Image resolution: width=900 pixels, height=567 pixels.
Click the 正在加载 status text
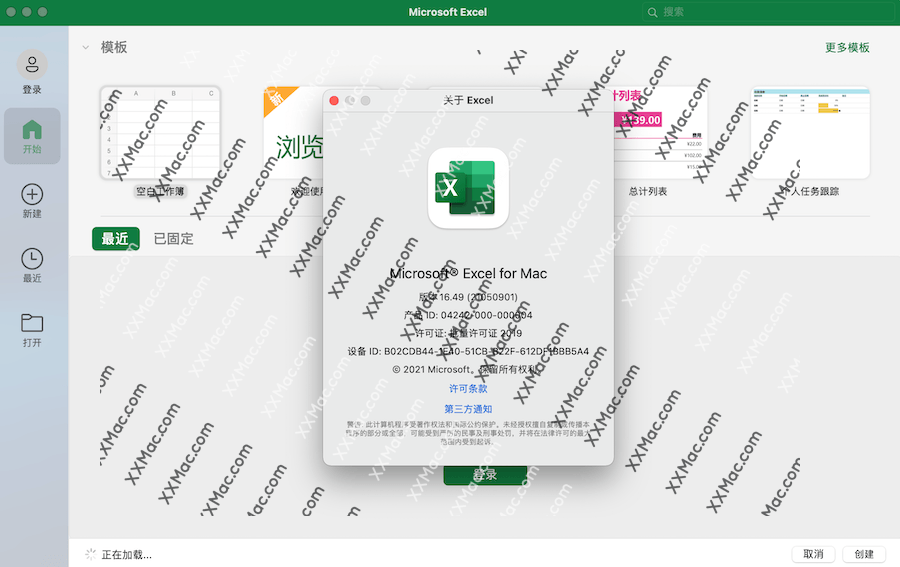point(126,555)
